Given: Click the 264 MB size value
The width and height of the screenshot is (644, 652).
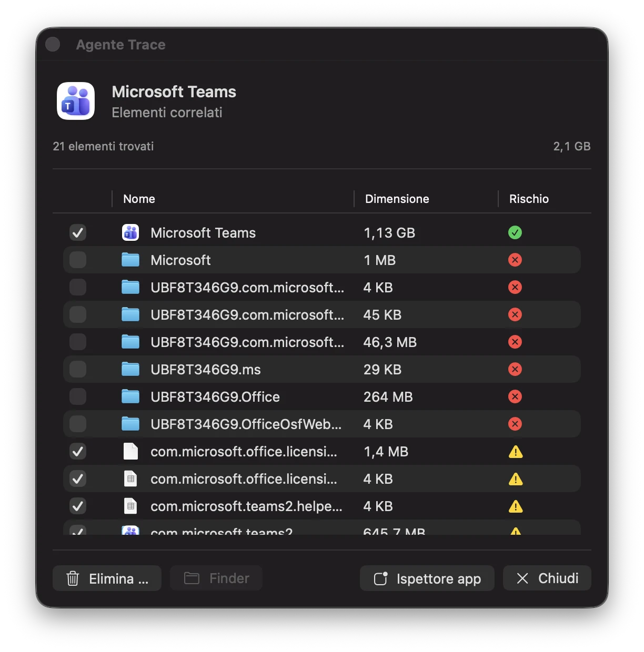Looking at the screenshot, I should [x=388, y=397].
